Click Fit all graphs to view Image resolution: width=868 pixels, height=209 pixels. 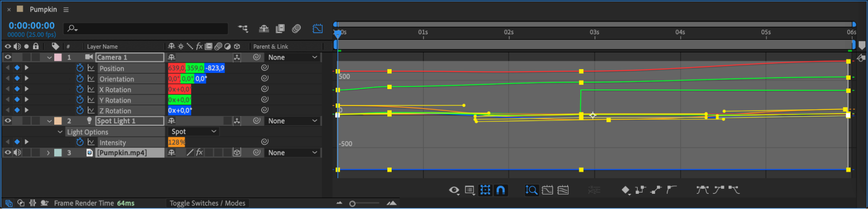coord(563,190)
